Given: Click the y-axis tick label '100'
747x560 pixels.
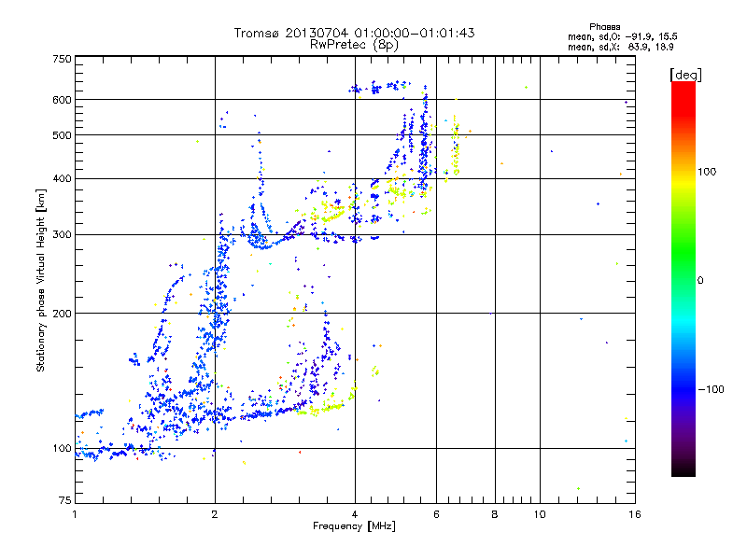Looking at the screenshot, I should point(62,448).
